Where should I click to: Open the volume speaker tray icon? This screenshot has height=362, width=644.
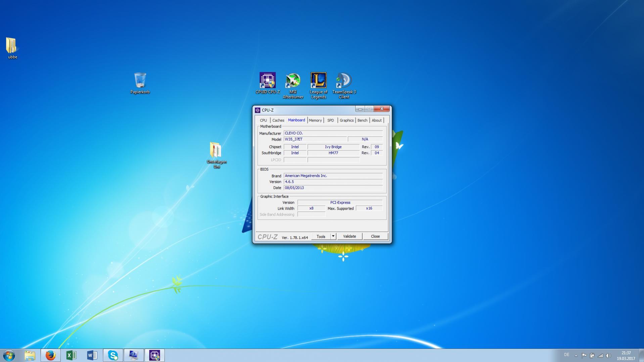pyautogui.click(x=608, y=356)
